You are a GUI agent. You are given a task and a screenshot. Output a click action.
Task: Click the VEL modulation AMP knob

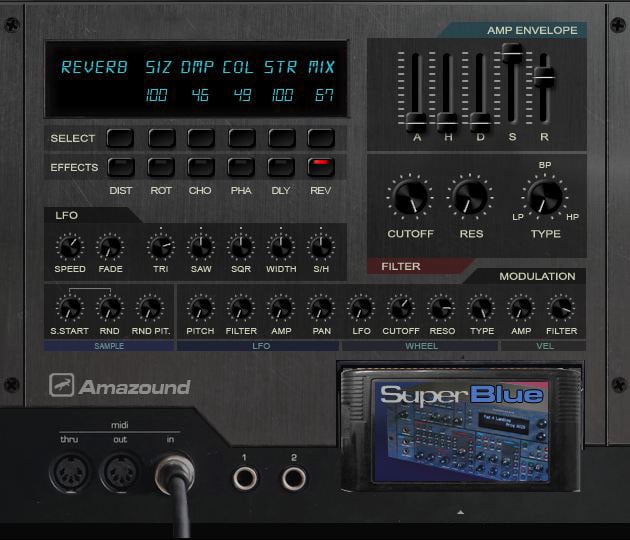(x=521, y=308)
